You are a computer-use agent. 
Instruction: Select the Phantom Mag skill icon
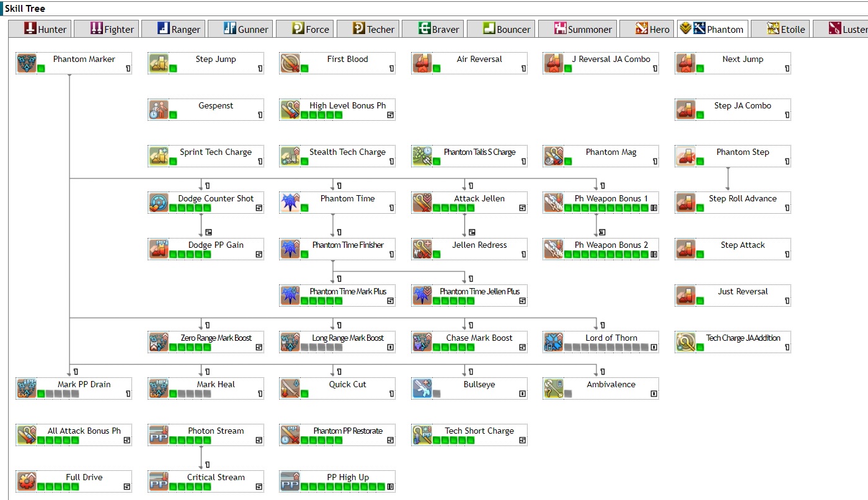click(x=554, y=156)
